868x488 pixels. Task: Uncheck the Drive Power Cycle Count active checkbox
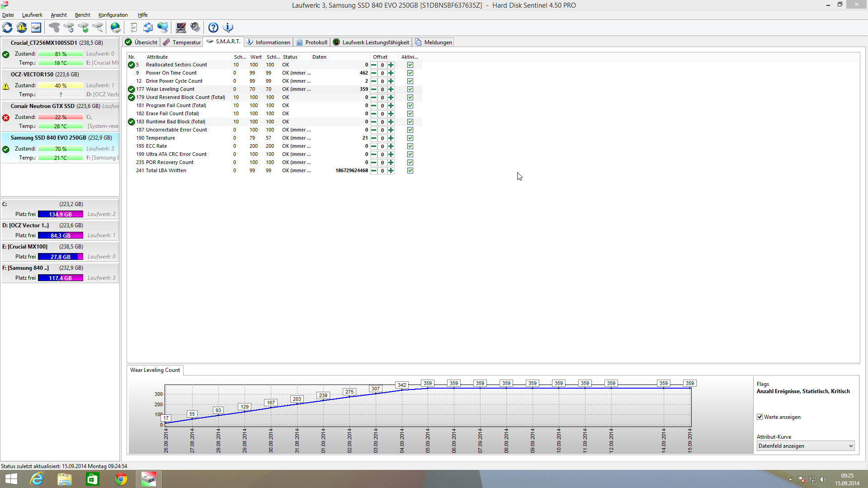pyautogui.click(x=410, y=81)
